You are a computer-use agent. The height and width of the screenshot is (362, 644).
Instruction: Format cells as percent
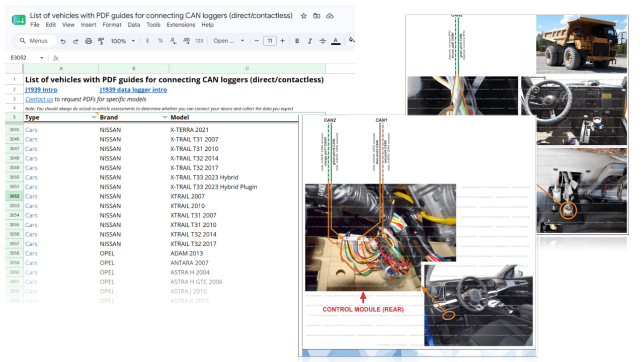pos(160,41)
